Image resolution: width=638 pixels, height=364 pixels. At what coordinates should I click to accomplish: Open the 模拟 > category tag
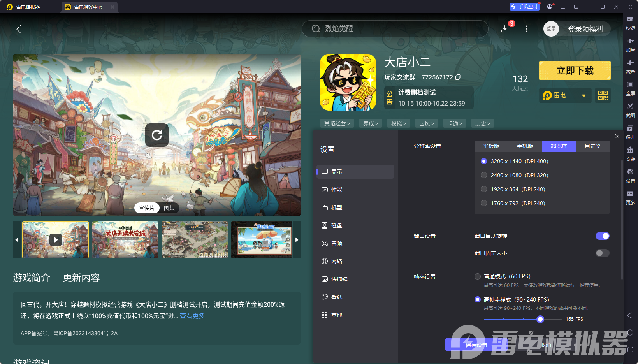coord(399,123)
